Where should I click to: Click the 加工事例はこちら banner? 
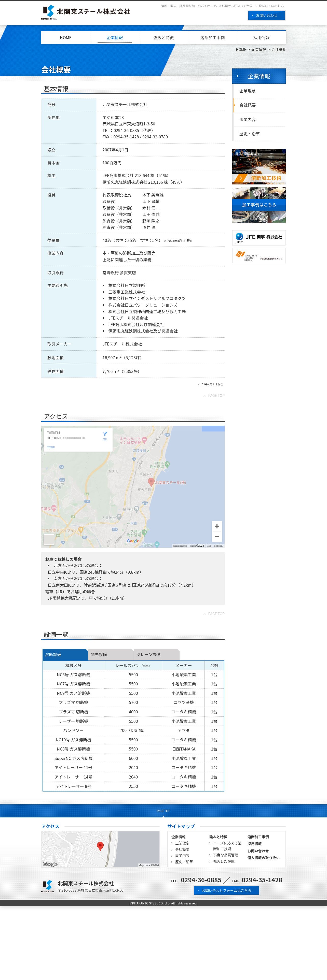(x=259, y=205)
